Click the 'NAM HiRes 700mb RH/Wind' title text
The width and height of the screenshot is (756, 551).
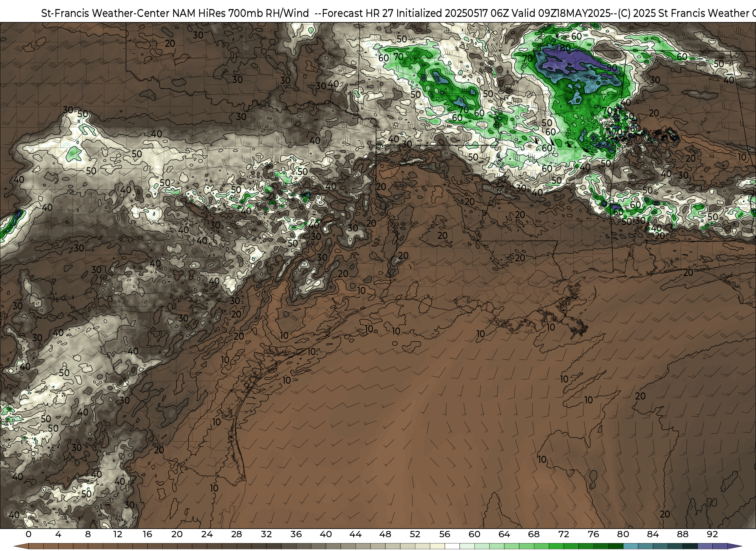(x=241, y=13)
